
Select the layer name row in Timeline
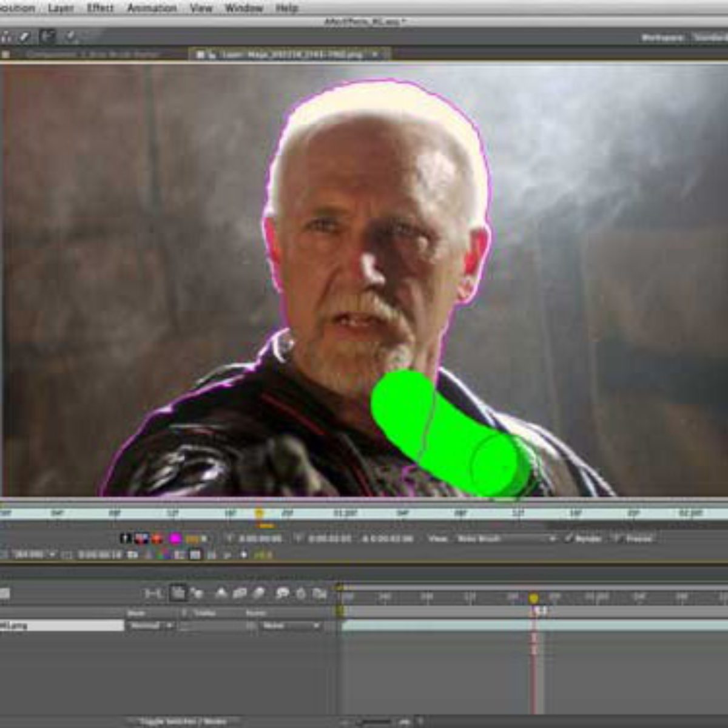point(61,625)
